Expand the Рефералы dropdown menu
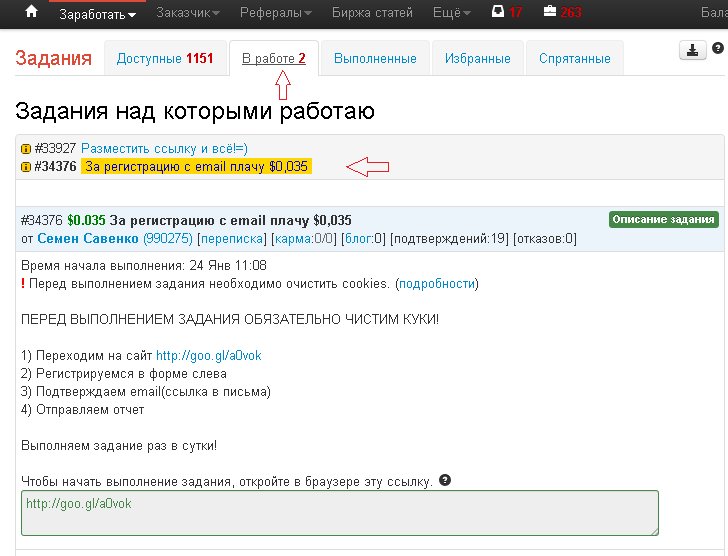This screenshot has height=556, width=728. tap(275, 13)
